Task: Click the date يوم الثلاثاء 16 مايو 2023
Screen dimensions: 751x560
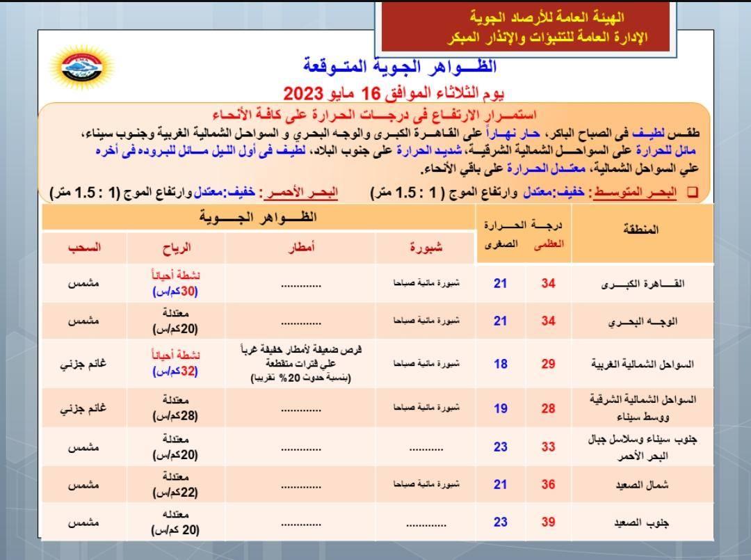Action: pos(394,93)
